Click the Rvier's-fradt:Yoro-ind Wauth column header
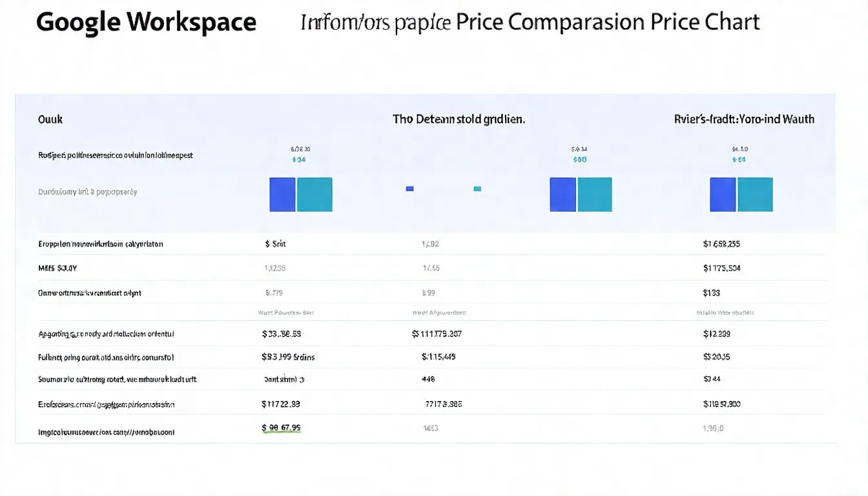868x496 pixels. tap(743, 119)
